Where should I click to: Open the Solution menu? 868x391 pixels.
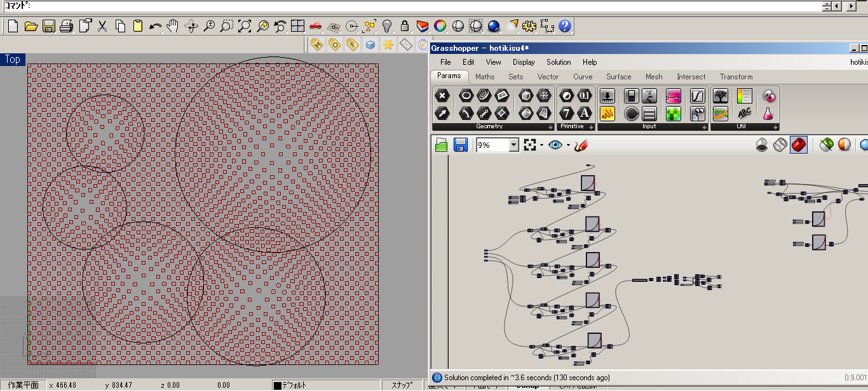559,62
